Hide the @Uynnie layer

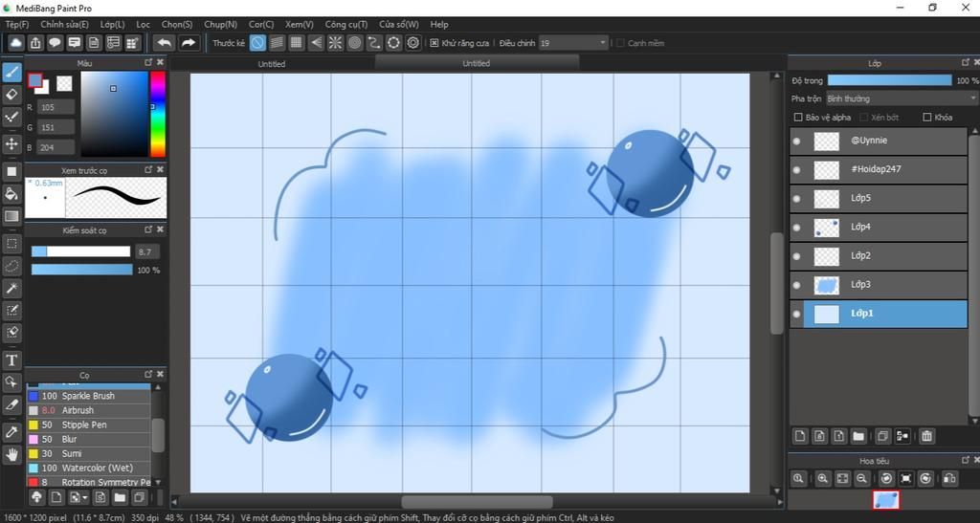(x=796, y=142)
